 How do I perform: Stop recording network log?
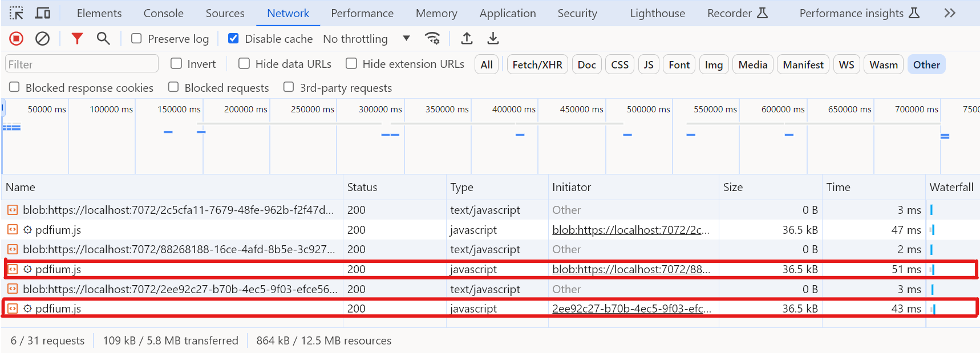tap(17, 39)
